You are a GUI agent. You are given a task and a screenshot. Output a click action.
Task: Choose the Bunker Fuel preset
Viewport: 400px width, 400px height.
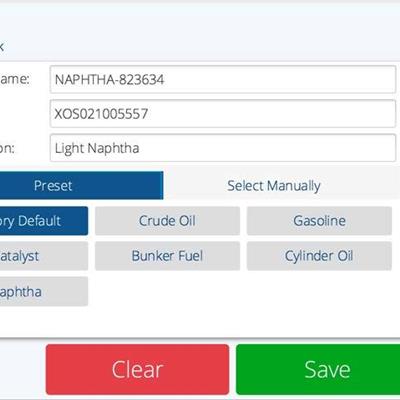tap(167, 256)
